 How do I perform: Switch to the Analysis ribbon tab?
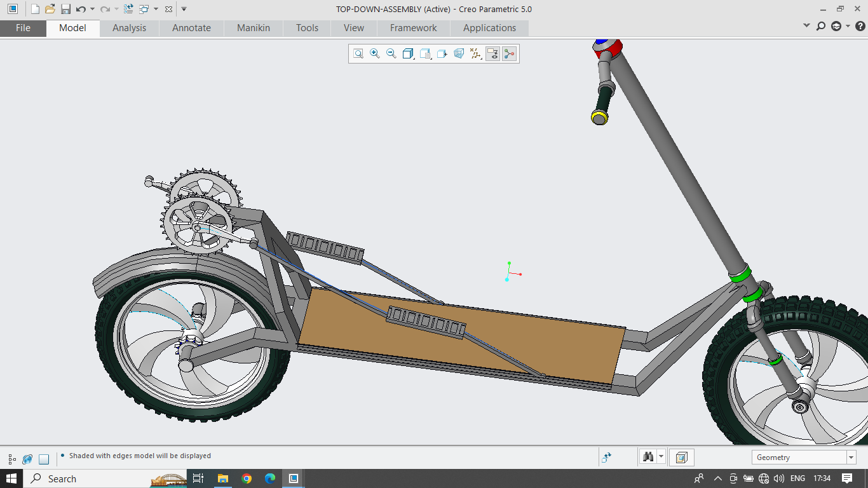click(129, 28)
